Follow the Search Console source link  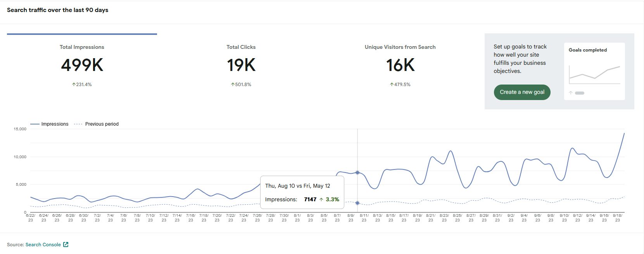(43, 245)
